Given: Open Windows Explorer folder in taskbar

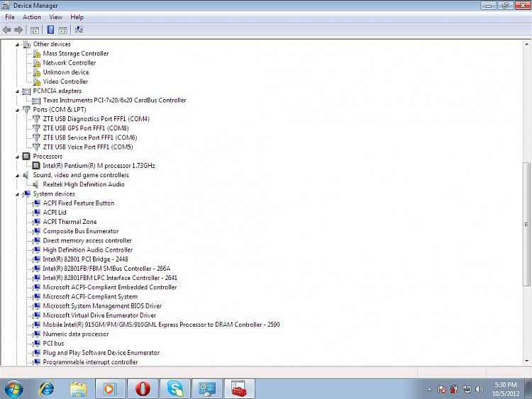Looking at the screenshot, I should (x=78, y=389).
